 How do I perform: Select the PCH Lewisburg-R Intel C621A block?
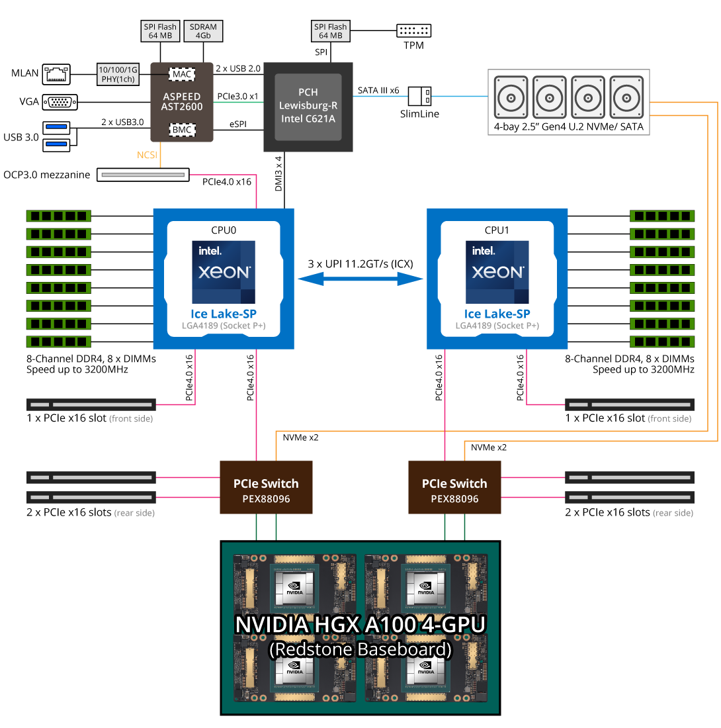click(308, 107)
